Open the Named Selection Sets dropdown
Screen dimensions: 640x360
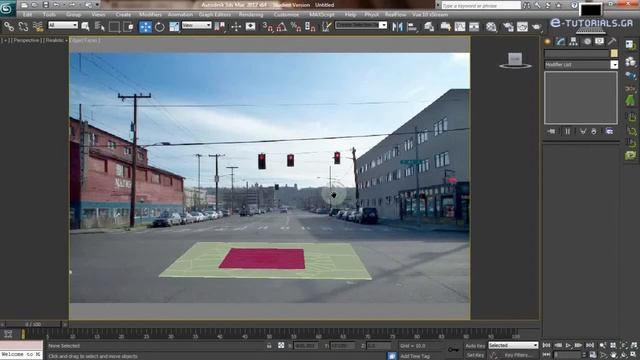[x=361, y=25]
